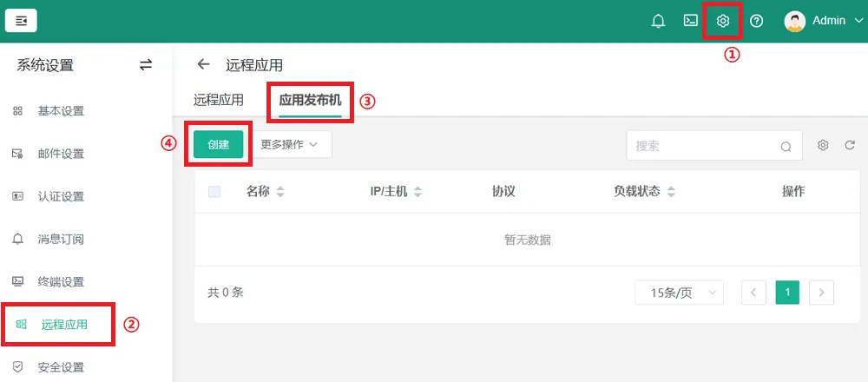This screenshot has width=868, height=382.
Task: Go to the previous page arrow
Action: point(753,293)
